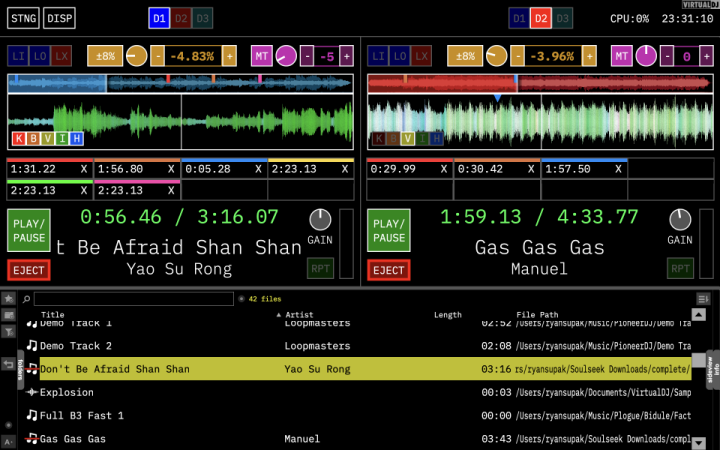The image size is (720, 450).
Task: Delete the 1:56.80 cue point with X
Action: coord(171,169)
